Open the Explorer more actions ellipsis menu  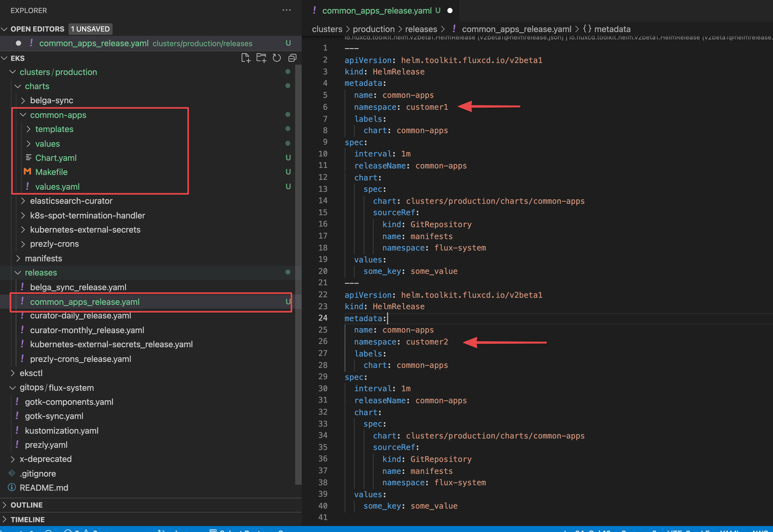286,10
